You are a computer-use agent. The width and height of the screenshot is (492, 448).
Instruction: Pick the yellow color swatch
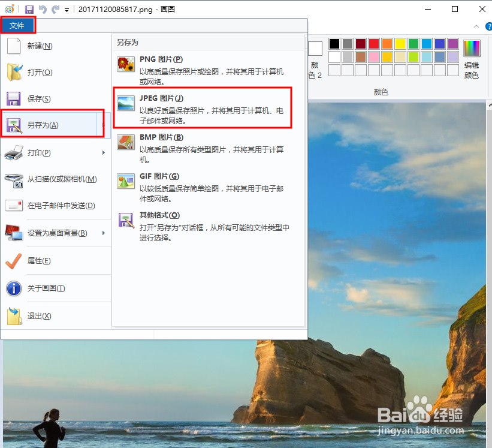coord(400,44)
